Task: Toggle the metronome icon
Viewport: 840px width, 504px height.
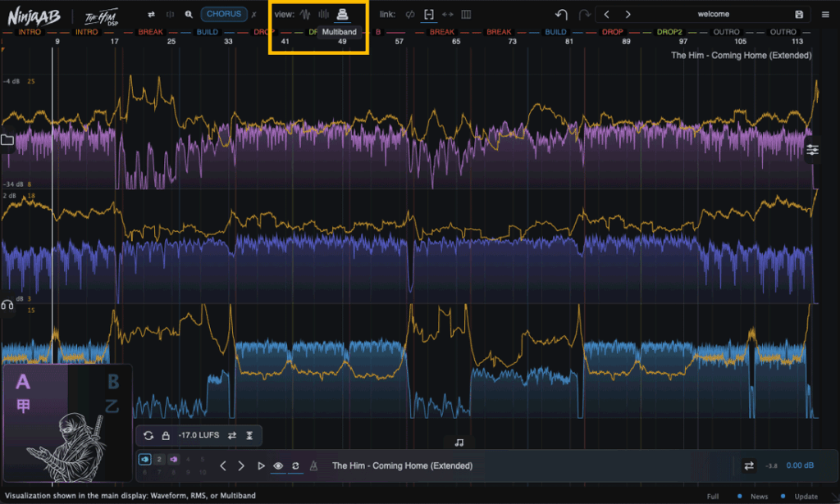Action: [313, 466]
